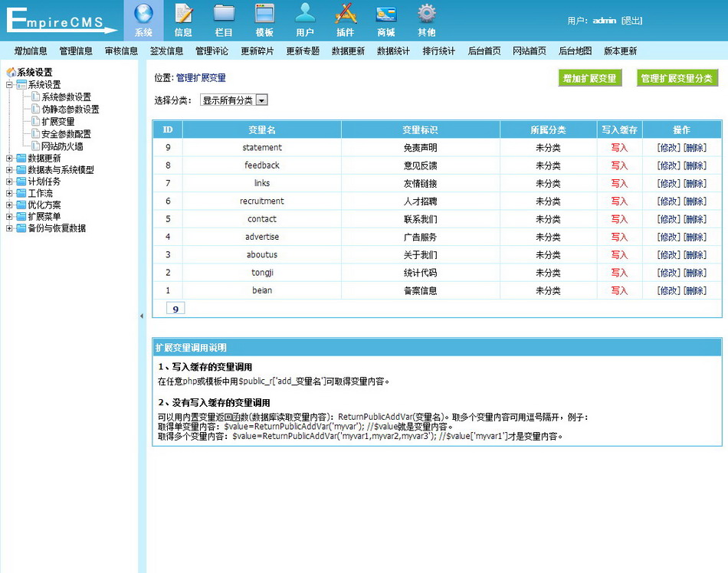This screenshot has width=728, height=573.
Task: Open the 系统 globe icon in header
Action: point(143,14)
